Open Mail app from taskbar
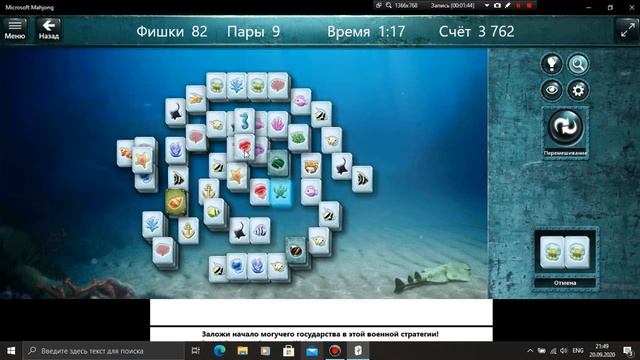This screenshot has height=360, width=640. 312,351
